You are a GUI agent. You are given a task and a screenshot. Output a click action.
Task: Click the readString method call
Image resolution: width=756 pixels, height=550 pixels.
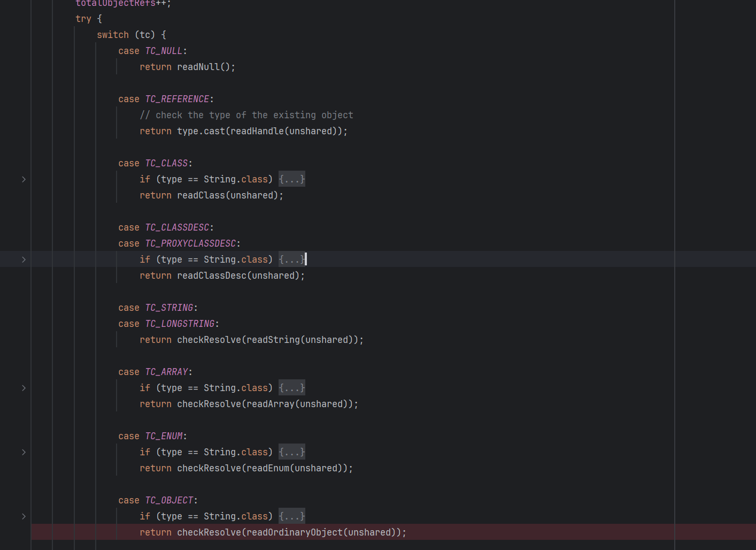pos(273,340)
